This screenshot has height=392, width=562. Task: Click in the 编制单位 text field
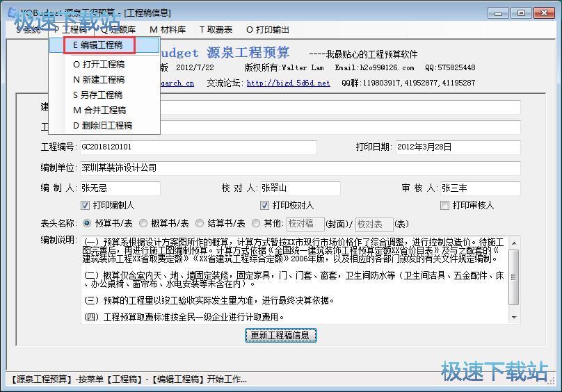click(299, 168)
